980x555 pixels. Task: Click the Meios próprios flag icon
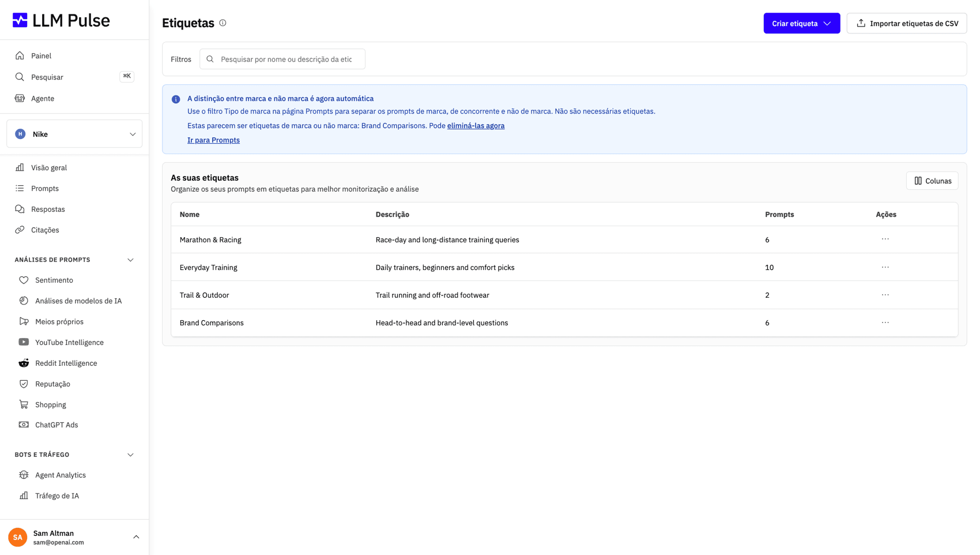[24, 321]
